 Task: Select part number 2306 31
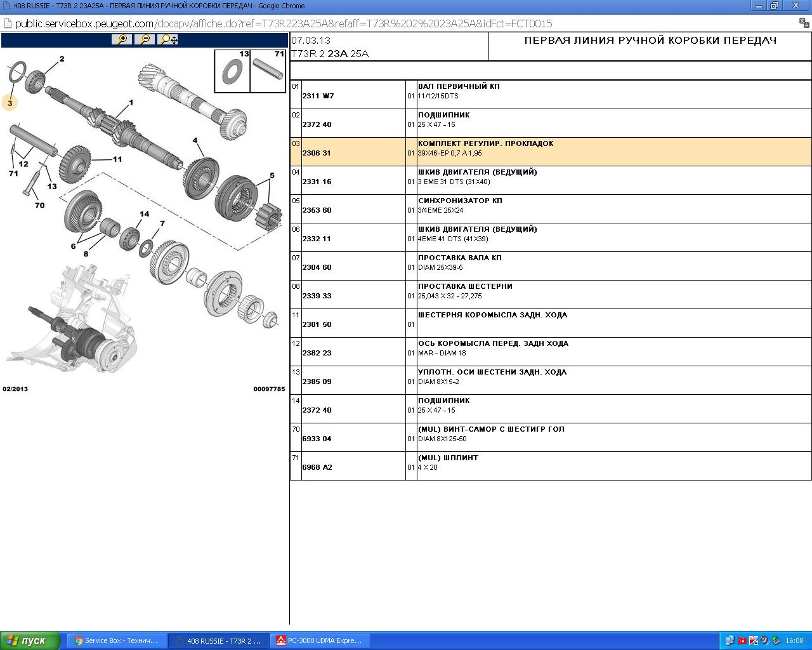tap(317, 153)
